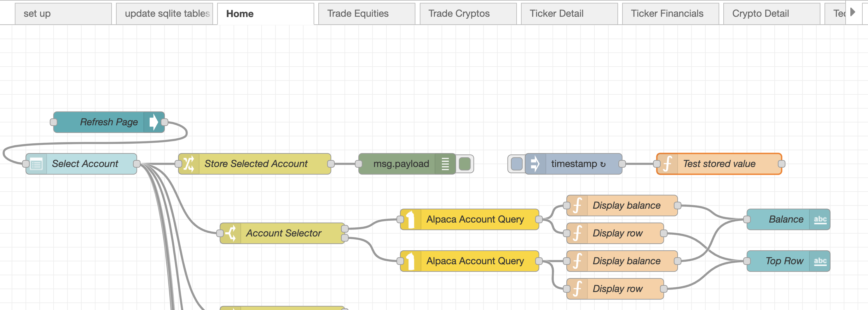
Task: Click the Test stored value function icon
Action: click(x=667, y=164)
